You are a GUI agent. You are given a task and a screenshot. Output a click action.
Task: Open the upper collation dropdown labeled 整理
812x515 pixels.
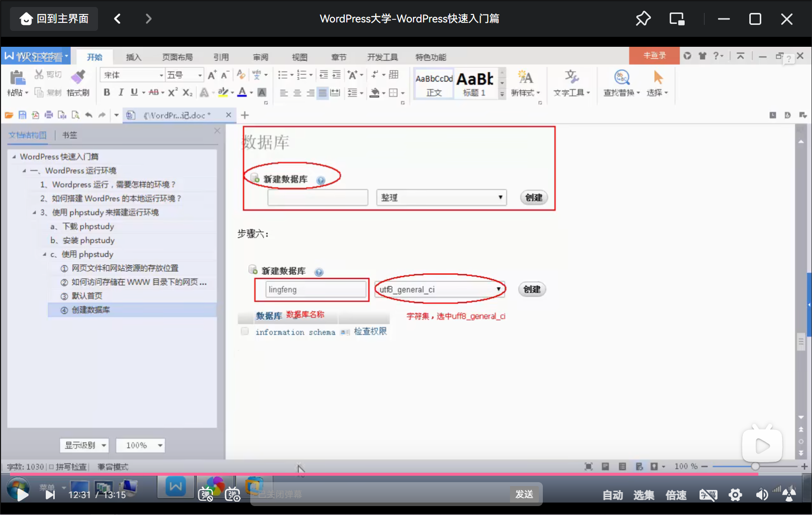coord(442,198)
